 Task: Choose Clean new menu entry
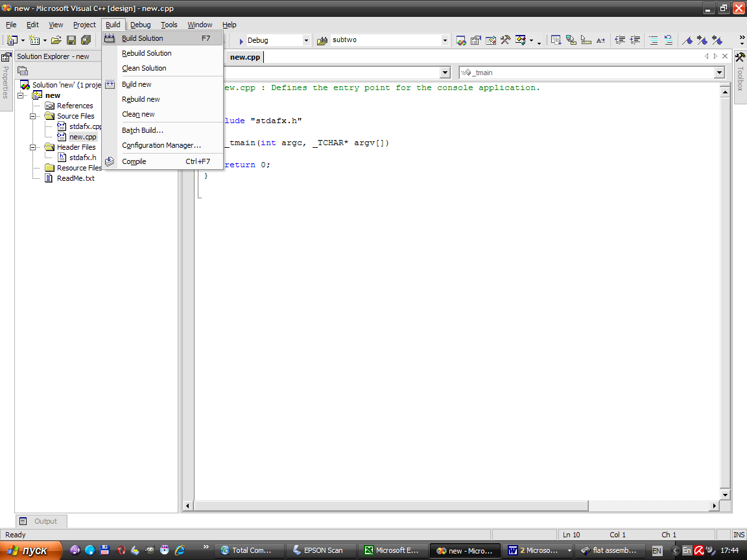click(x=163, y=114)
